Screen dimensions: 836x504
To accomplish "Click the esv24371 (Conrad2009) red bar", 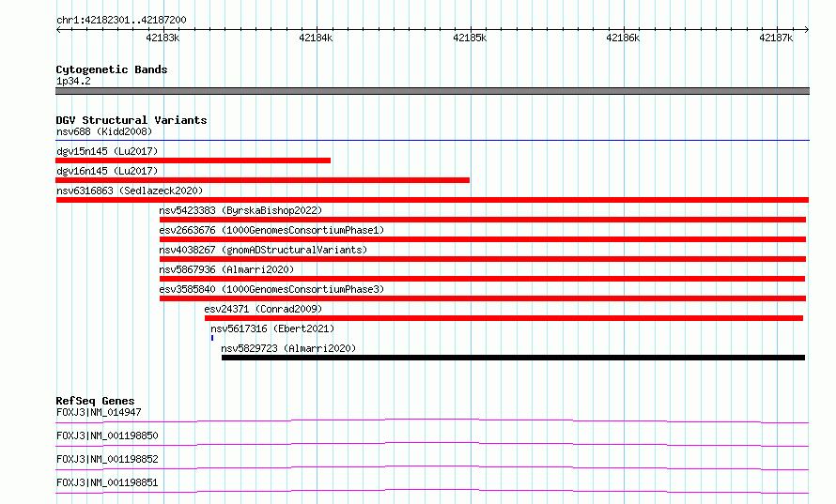I will click(x=503, y=318).
